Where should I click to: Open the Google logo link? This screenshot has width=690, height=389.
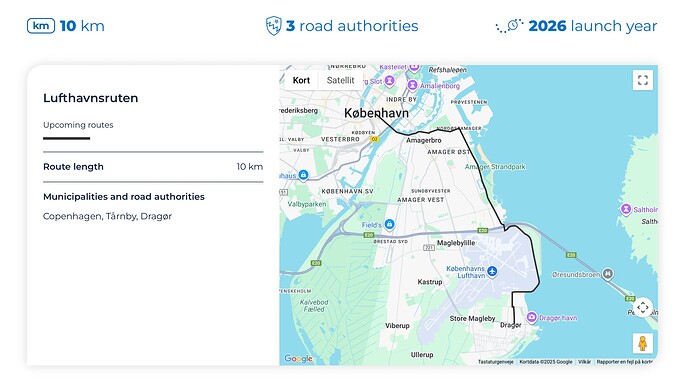[x=298, y=359]
